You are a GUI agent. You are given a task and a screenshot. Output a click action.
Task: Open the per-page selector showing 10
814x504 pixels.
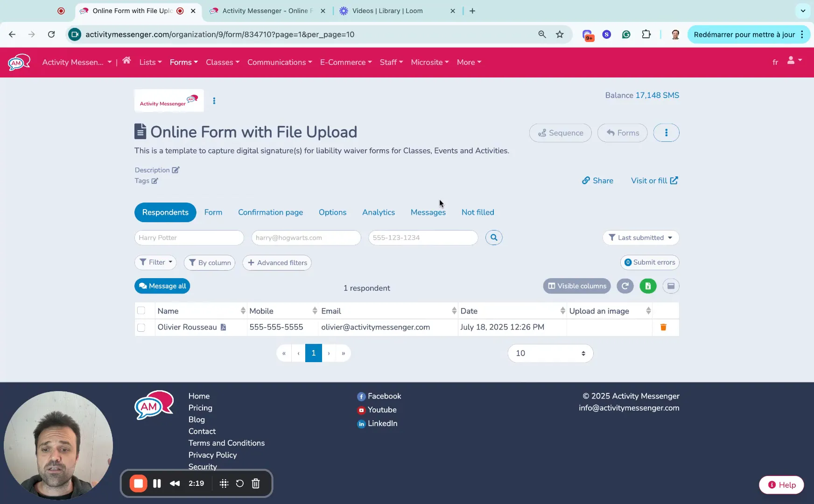click(550, 353)
